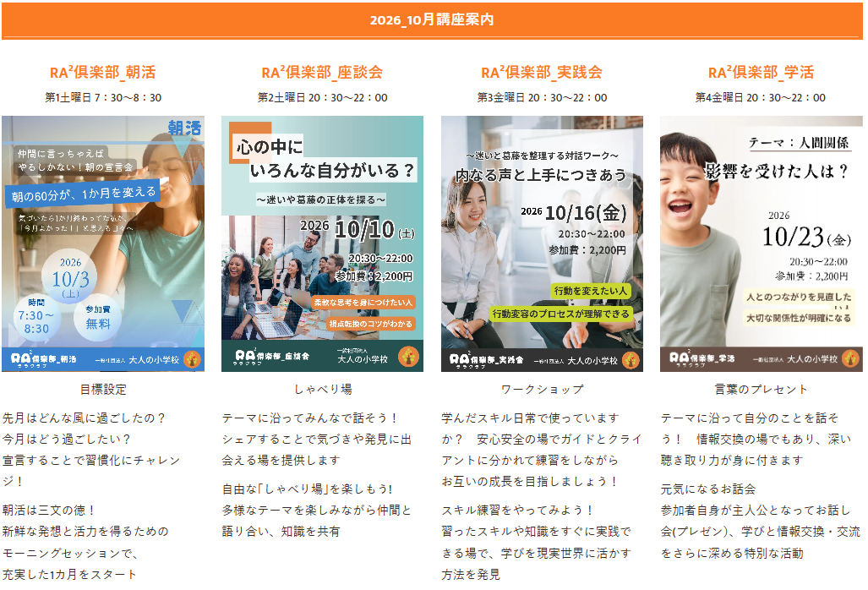Click the しゃべり場 caption

[323, 390]
